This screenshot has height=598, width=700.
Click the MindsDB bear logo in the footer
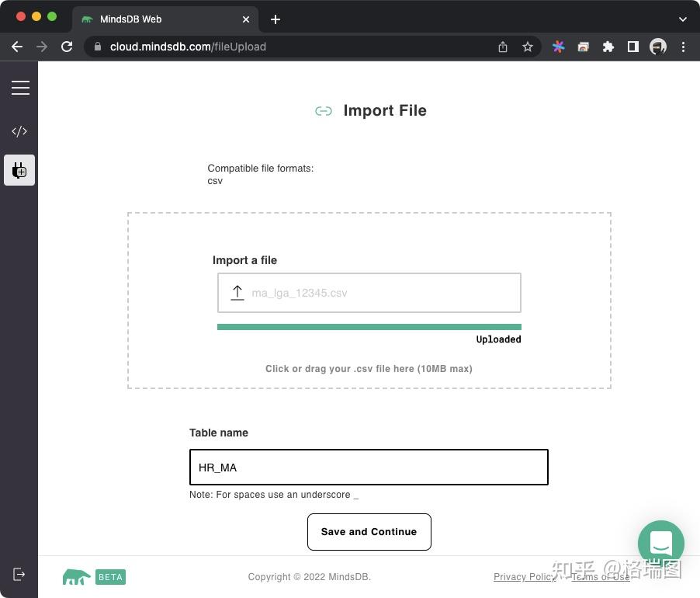tap(76, 576)
